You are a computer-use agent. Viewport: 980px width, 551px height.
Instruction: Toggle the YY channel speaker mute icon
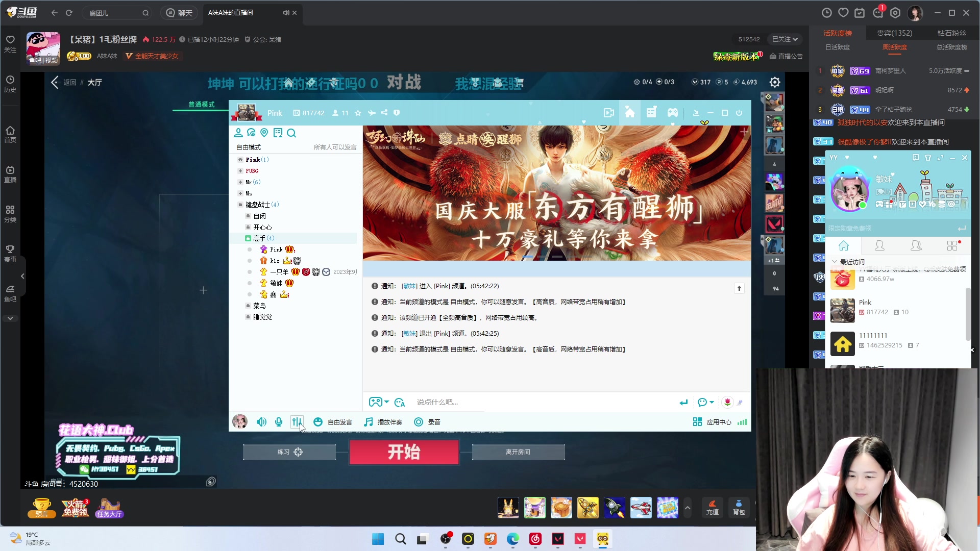[261, 422]
